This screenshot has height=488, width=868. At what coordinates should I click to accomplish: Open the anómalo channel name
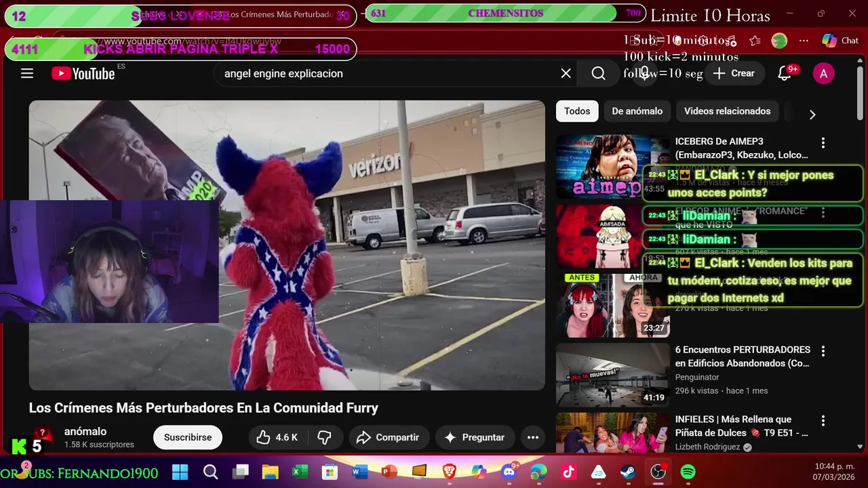click(x=85, y=431)
